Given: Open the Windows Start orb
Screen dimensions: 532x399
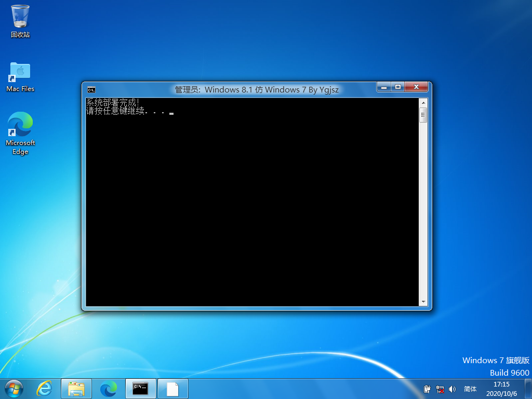Looking at the screenshot, I should click(14, 389).
